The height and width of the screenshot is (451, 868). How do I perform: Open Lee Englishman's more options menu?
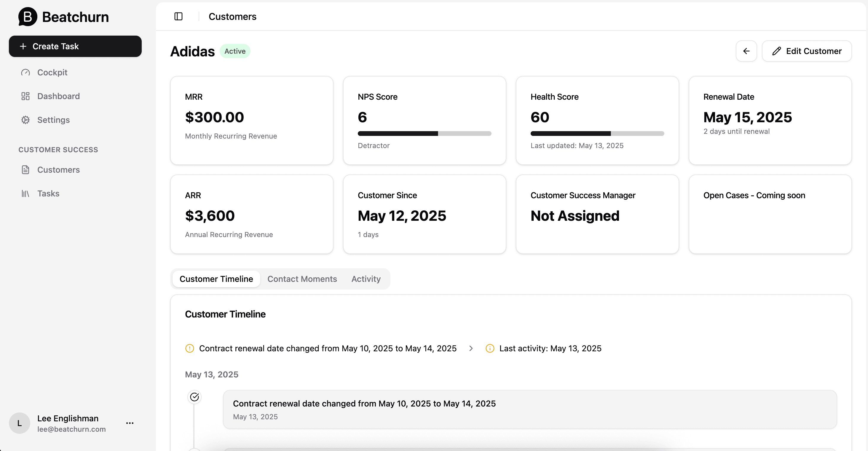(130, 423)
